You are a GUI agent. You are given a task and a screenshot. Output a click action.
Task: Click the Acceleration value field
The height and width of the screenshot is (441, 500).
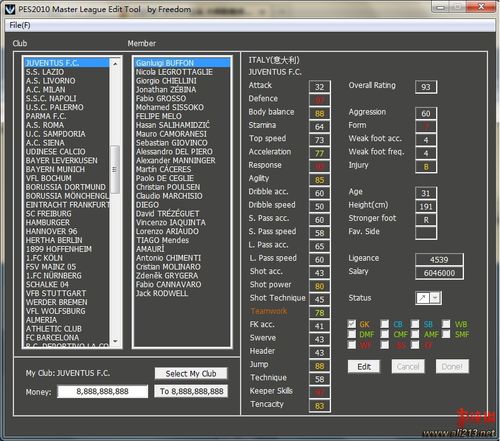(320, 153)
